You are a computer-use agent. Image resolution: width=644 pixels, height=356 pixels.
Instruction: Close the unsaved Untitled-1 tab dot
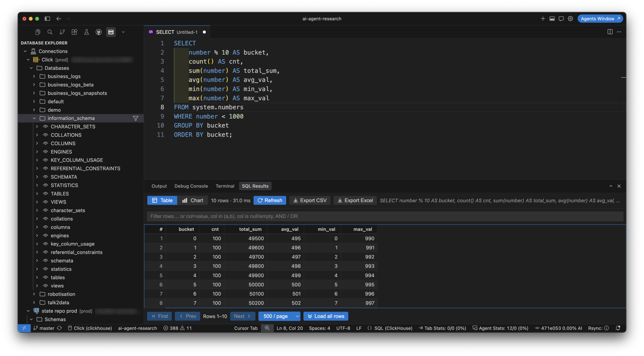(x=204, y=32)
